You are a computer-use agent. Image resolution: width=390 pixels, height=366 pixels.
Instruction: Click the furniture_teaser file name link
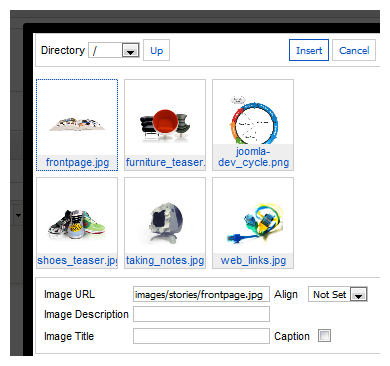point(165,162)
